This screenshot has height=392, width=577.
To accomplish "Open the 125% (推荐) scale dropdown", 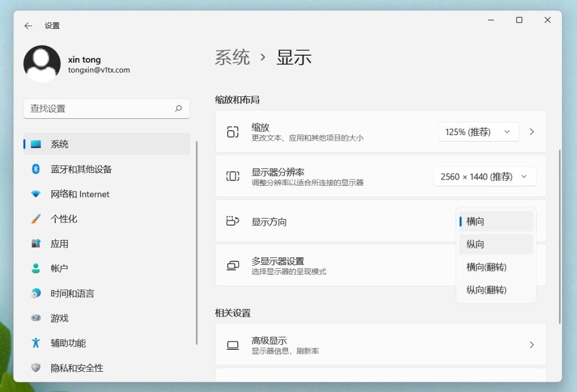I will pyautogui.click(x=478, y=132).
